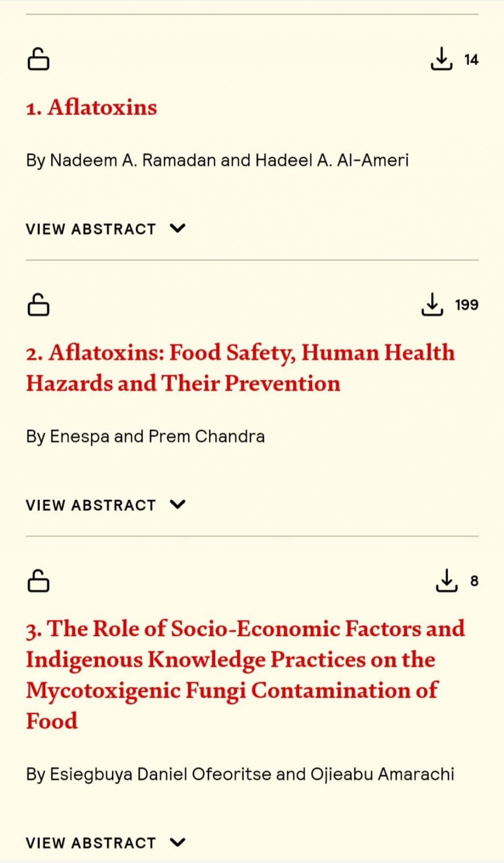The width and height of the screenshot is (504, 863).
Task: Click the download count number 199
Action: coord(467,305)
